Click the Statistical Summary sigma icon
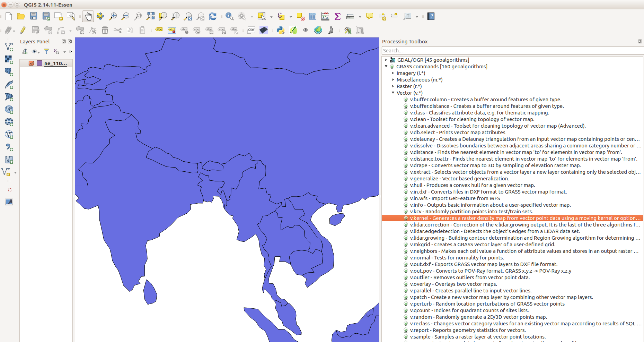644x342 pixels. coord(338,16)
